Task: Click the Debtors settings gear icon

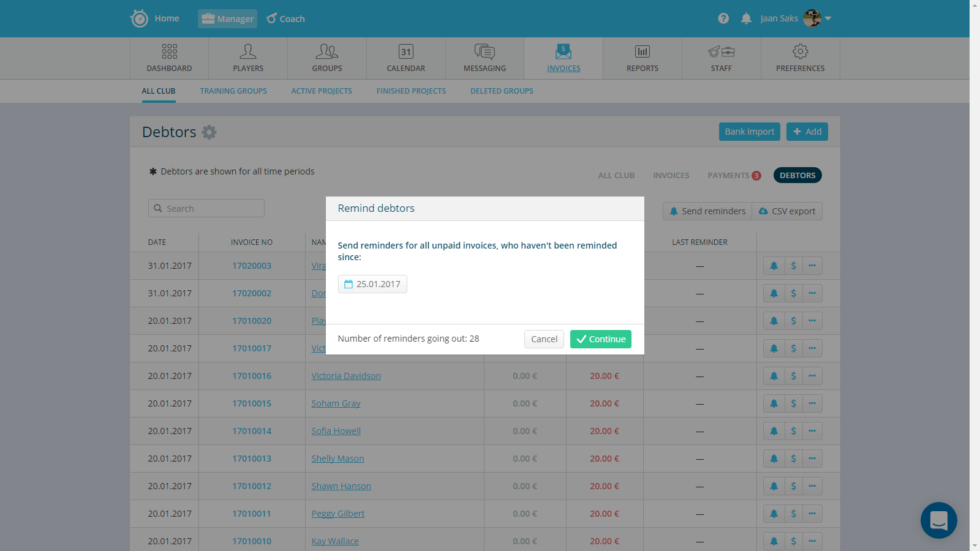Action: [209, 132]
